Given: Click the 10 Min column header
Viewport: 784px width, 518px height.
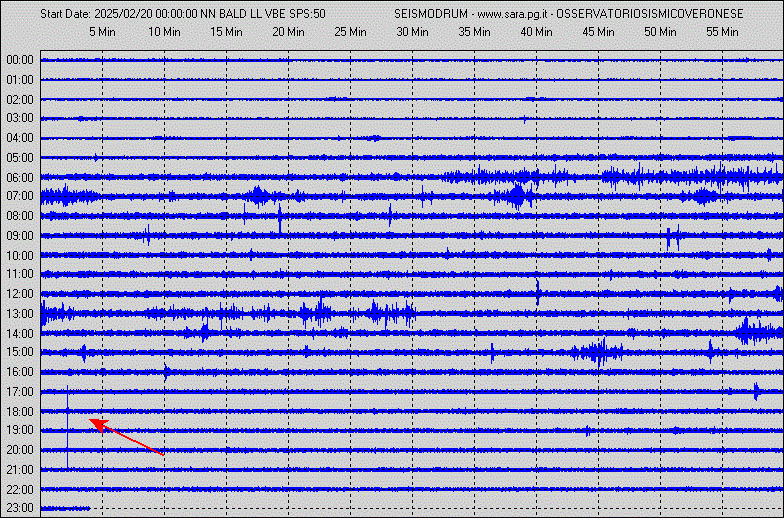Looking at the screenshot, I should 164,32.
